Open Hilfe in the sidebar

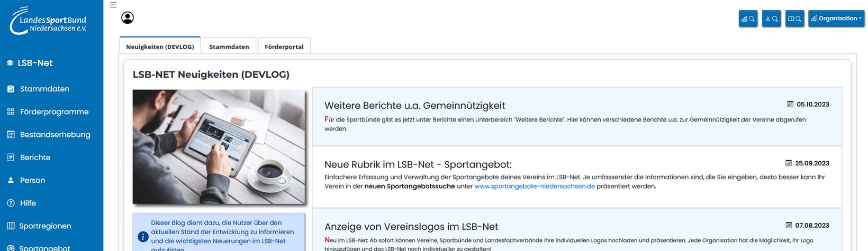[x=21, y=203]
